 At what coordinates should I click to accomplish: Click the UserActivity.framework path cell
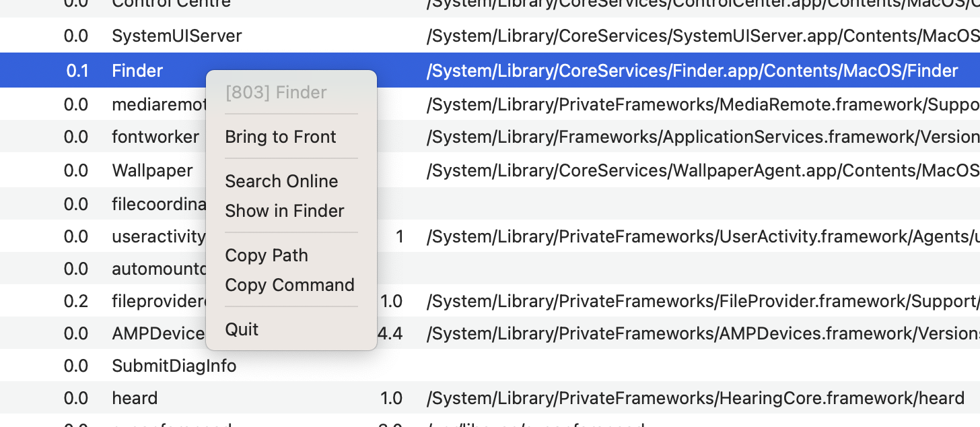tap(703, 236)
